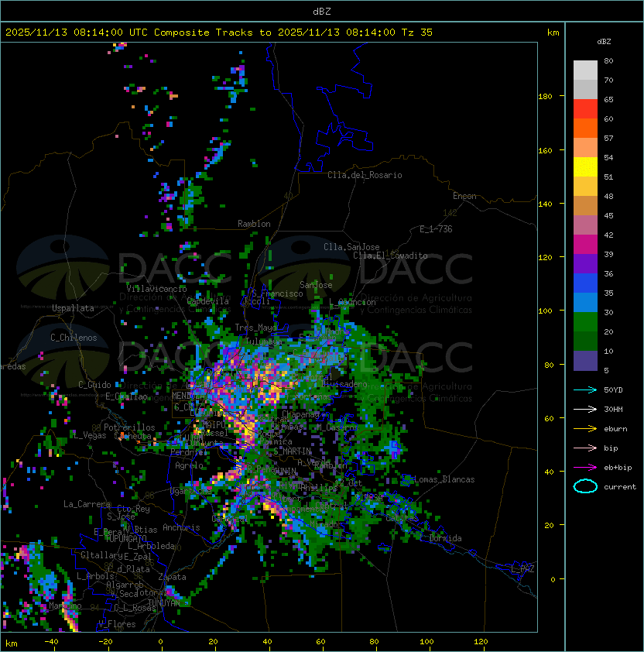The width and height of the screenshot is (644, 652).
Task: Pick the orange 57-60 dBZ swatch
Action: (x=585, y=128)
